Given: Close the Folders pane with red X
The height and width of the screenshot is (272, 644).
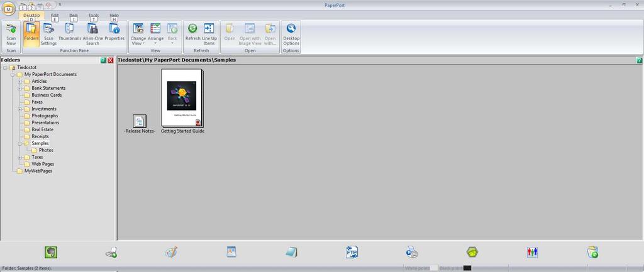Looking at the screenshot, I should point(111,60).
